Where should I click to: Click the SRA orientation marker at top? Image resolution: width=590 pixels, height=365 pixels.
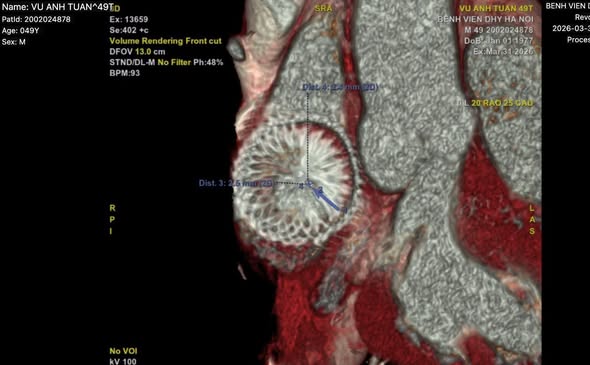[323, 8]
